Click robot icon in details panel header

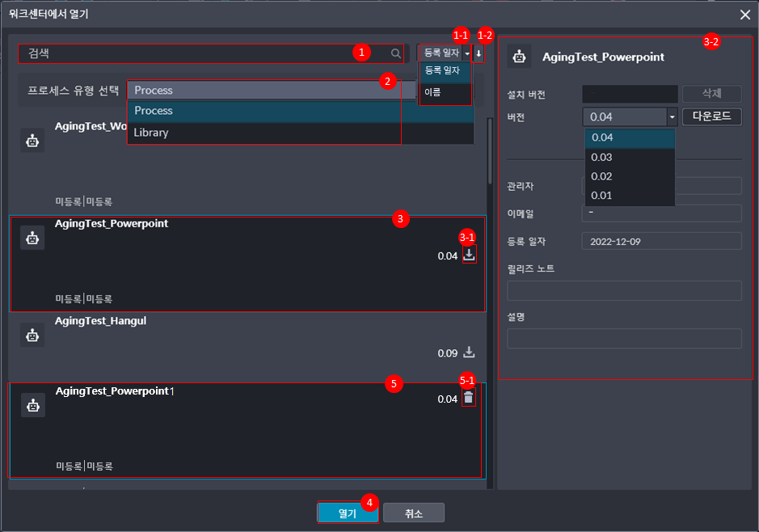click(521, 57)
